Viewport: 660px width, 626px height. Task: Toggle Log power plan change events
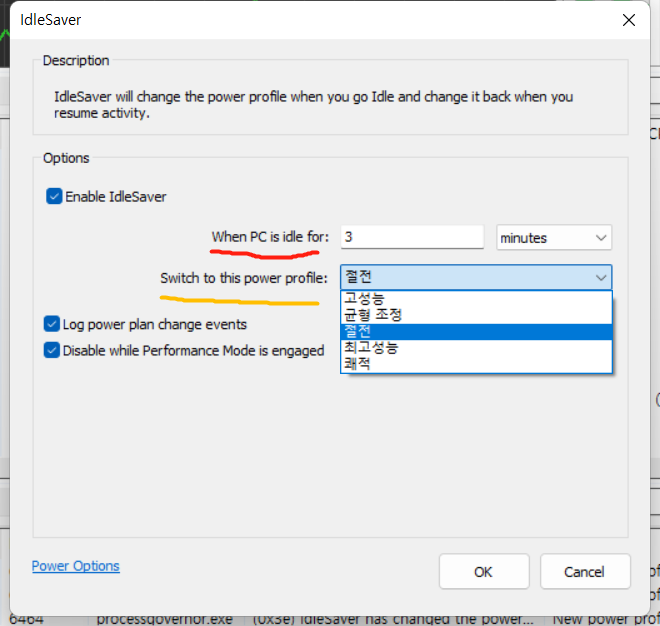52,324
